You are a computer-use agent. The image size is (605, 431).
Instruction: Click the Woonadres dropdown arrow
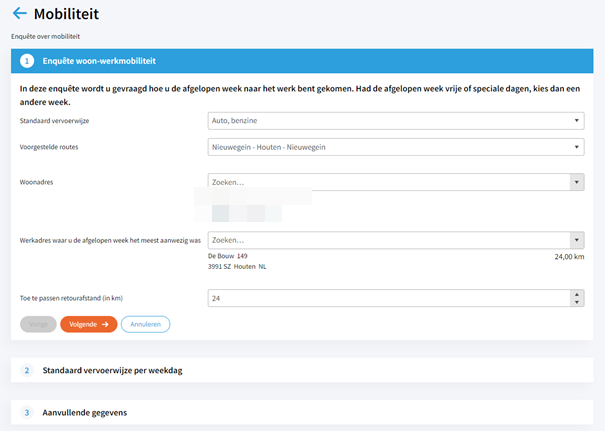click(x=577, y=182)
